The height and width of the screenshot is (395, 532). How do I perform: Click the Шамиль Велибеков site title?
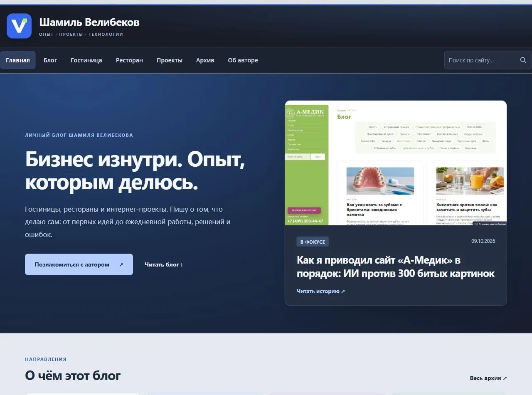coord(89,22)
